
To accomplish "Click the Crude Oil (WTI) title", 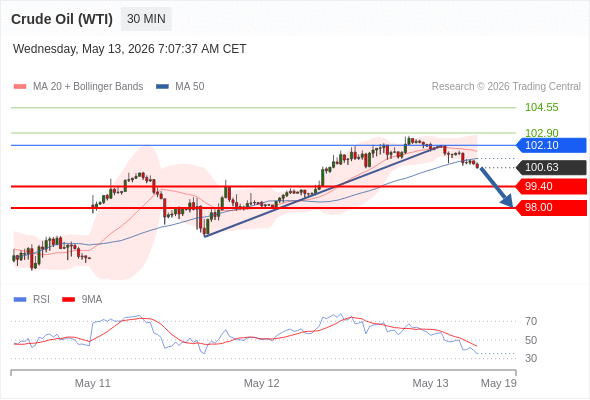I will [62, 19].
